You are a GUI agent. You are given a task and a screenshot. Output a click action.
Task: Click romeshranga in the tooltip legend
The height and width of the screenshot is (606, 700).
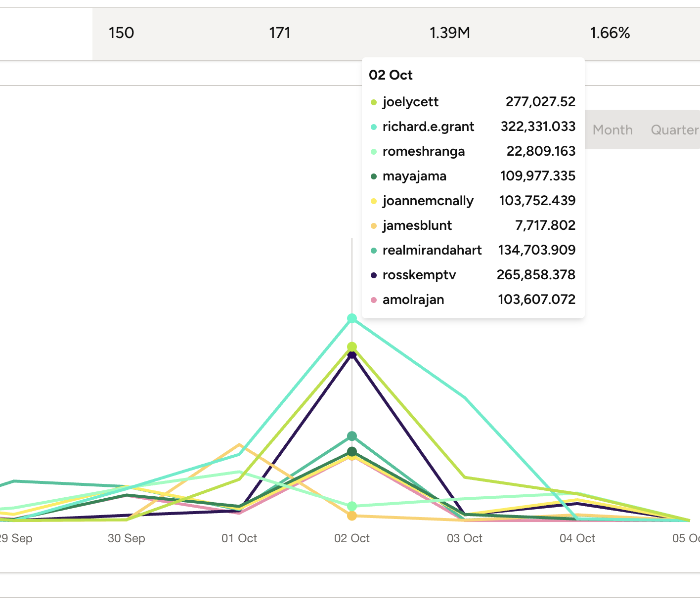coord(424,151)
